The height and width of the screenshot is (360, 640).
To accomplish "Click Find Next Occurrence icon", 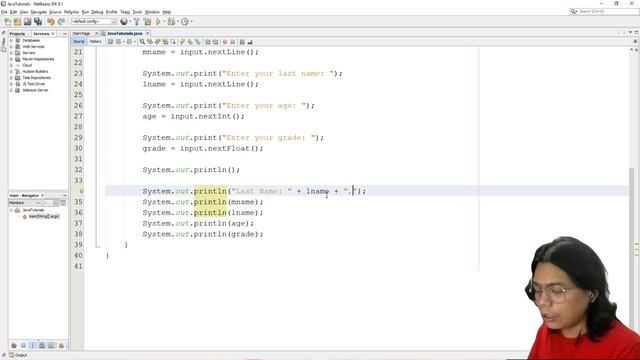I will [x=158, y=42].
